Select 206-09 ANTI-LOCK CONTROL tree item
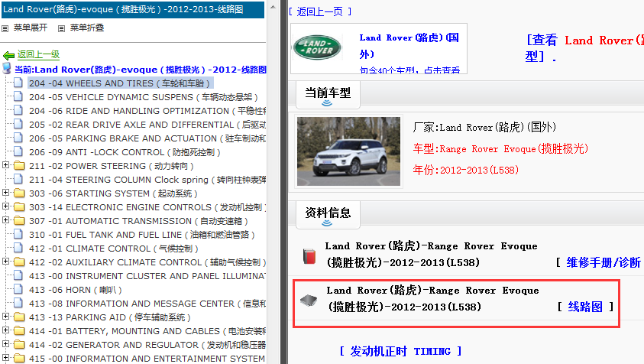 pyautogui.click(x=125, y=152)
